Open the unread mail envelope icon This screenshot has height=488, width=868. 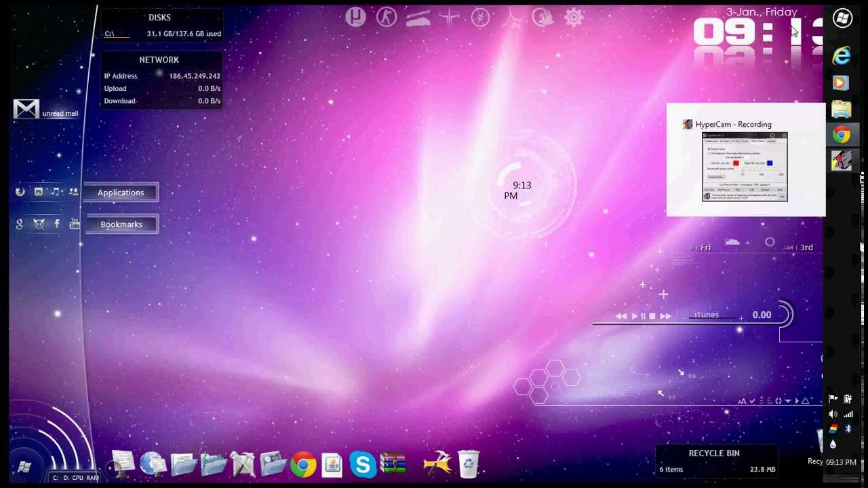click(x=26, y=109)
